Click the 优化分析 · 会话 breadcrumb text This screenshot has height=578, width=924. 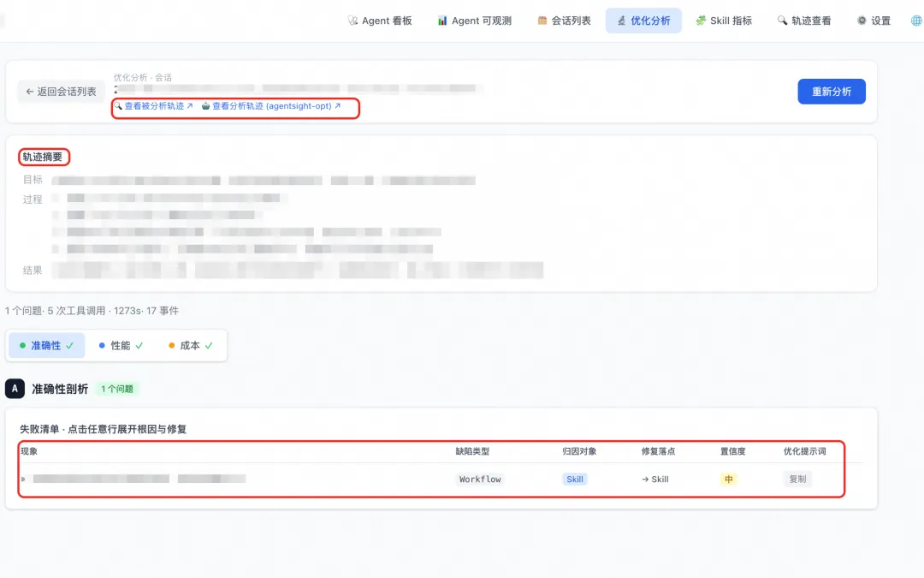coord(143,77)
